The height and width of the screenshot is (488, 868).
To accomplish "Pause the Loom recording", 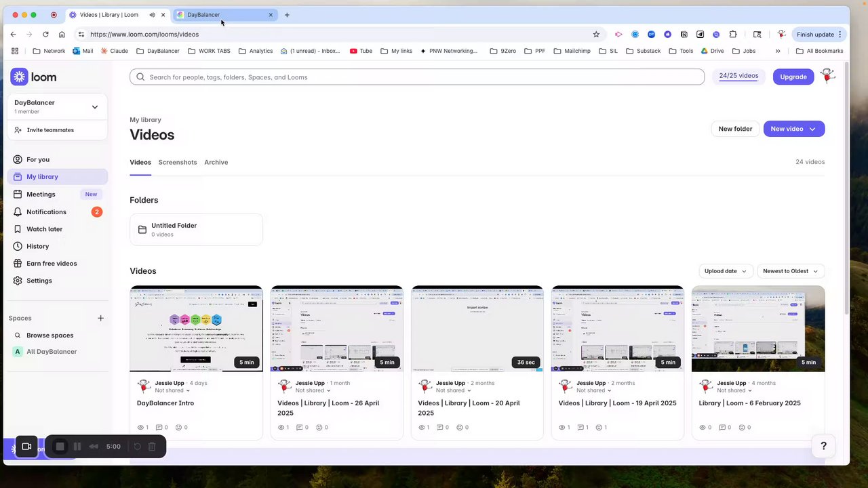I will [77, 447].
